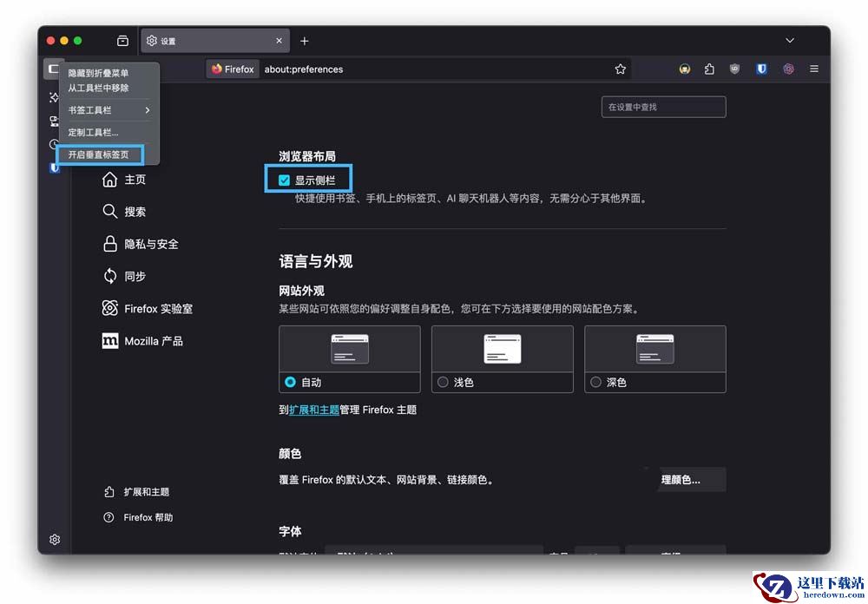
Task: Close the Settings tab
Action: click(279, 41)
